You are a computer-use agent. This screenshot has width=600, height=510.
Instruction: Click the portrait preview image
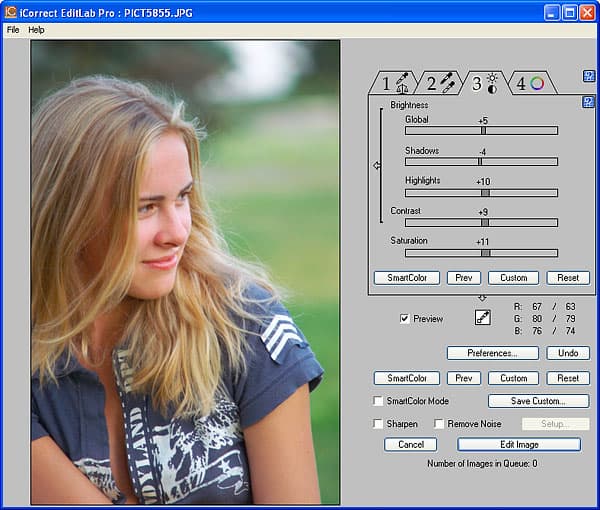click(185, 272)
